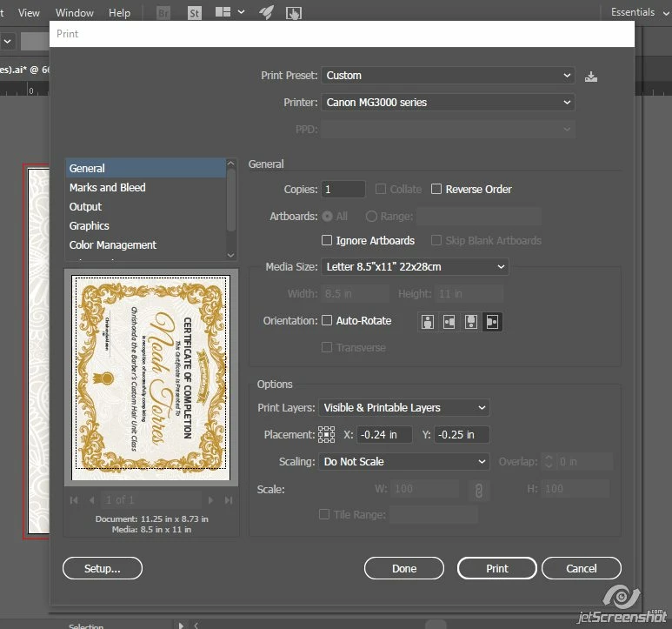Open the View menu
Image resolution: width=672 pixels, height=629 pixels.
29,13
